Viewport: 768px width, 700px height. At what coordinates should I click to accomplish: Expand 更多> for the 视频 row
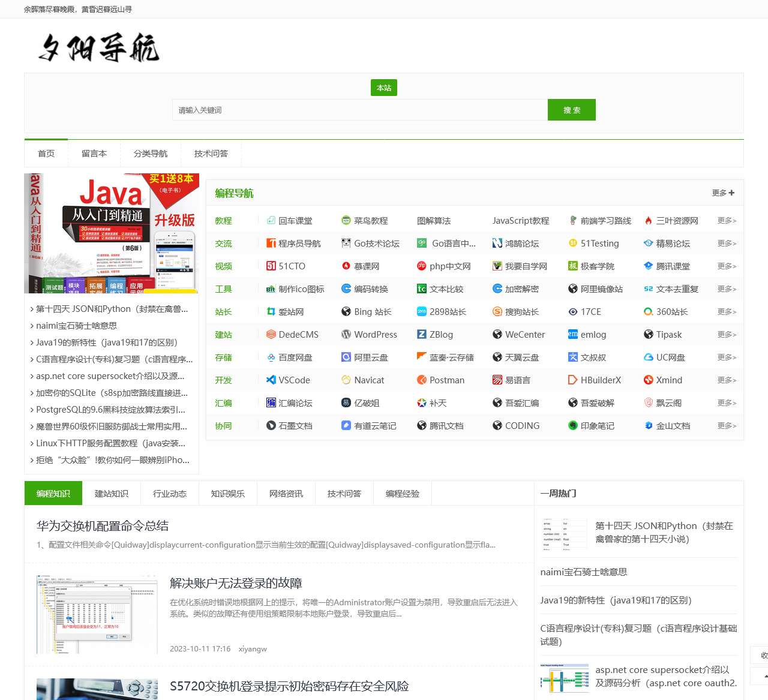tap(727, 266)
